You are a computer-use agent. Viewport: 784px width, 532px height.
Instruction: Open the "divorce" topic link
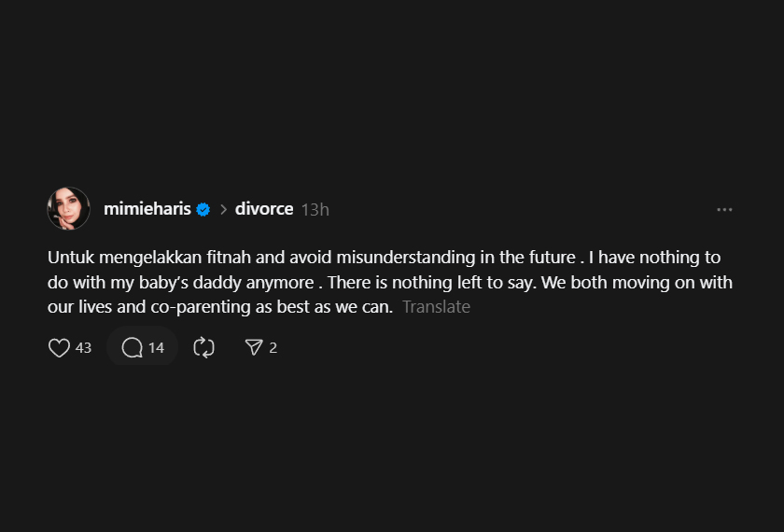[264, 209]
